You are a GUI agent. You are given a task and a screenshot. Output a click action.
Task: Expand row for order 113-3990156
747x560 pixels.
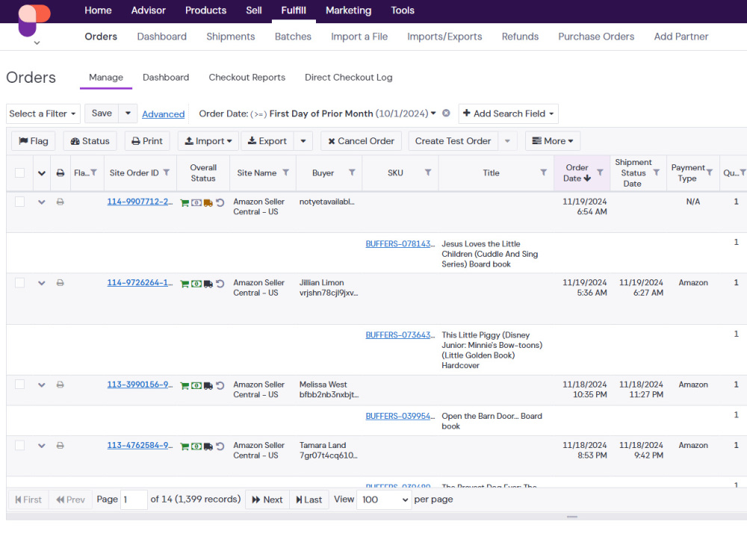pos(41,385)
